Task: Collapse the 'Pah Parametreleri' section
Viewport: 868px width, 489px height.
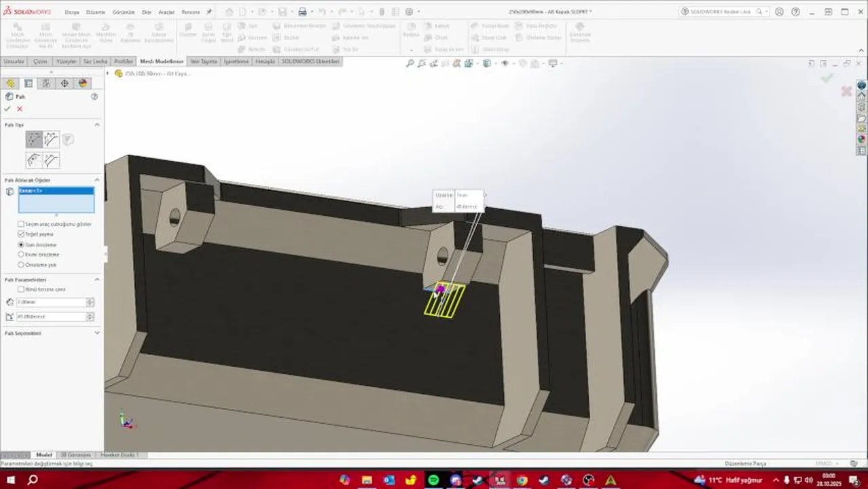Action: (96, 280)
